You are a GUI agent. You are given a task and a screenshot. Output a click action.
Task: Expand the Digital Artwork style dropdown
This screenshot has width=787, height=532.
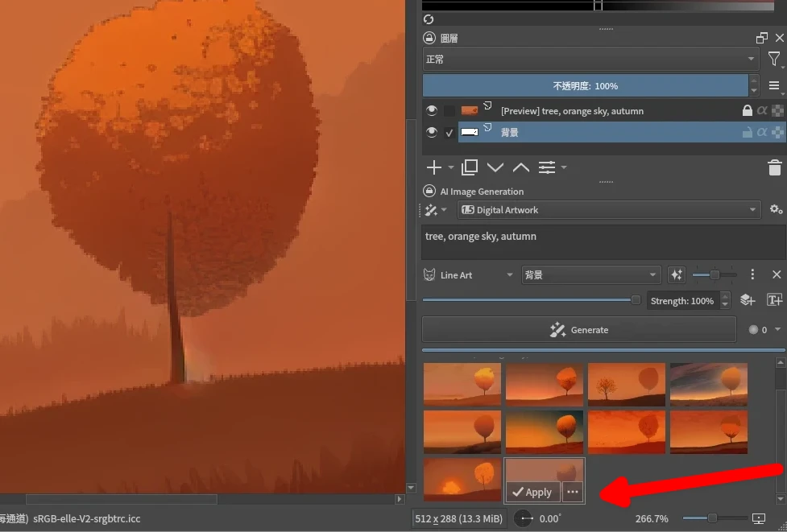pyautogui.click(x=609, y=210)
